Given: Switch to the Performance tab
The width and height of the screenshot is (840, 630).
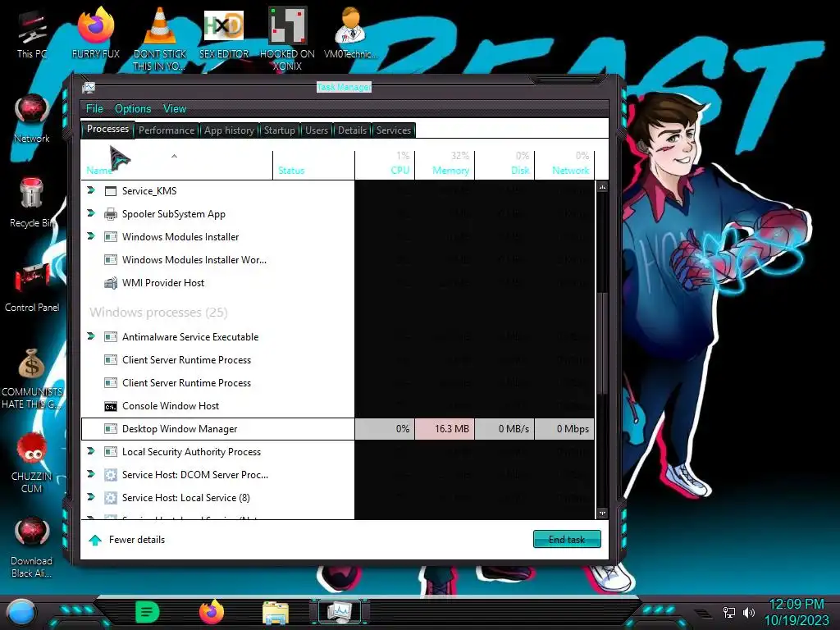Looking at the screenshot, I should 167,130.
